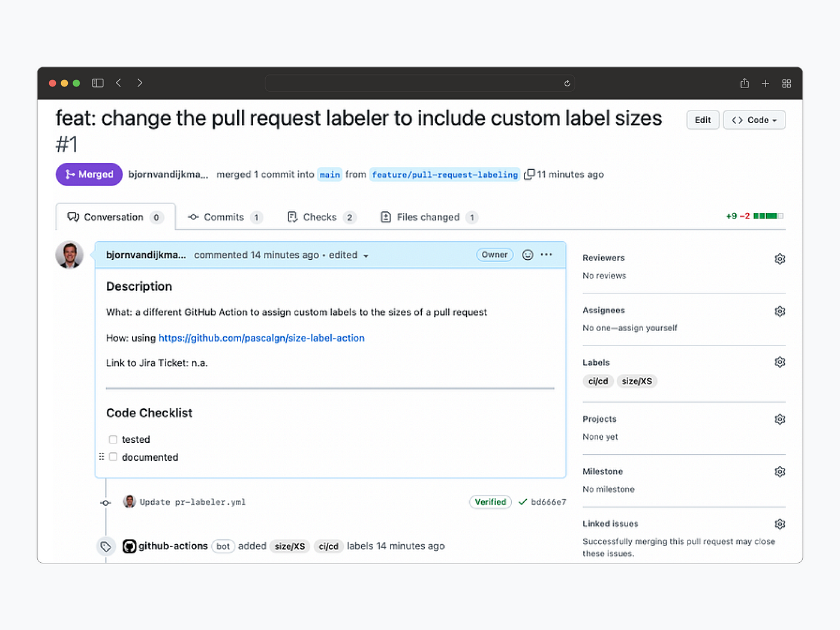The width and height of the screenshot is (840, 630).
Task: Expand the edited history dropdown
Action: (349, 255)
